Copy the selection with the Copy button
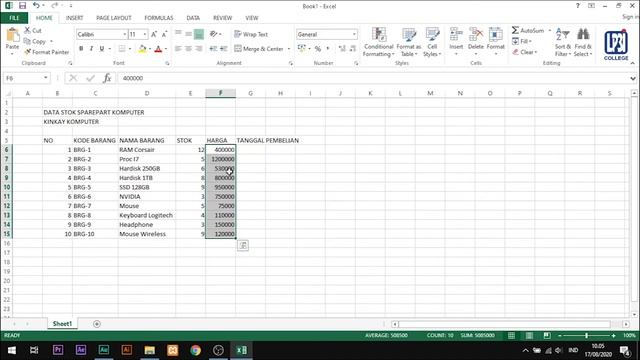 [x=35, y=41]
